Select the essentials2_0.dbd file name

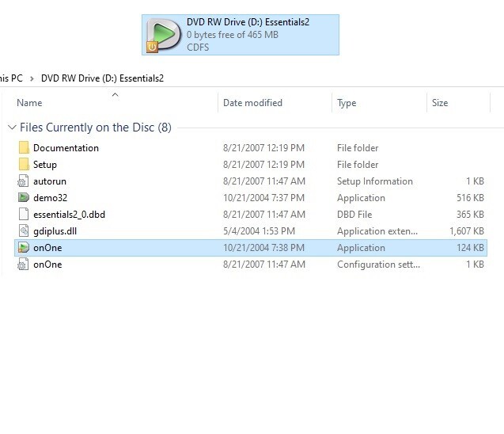pyautogui.click(x=69, y=215)
